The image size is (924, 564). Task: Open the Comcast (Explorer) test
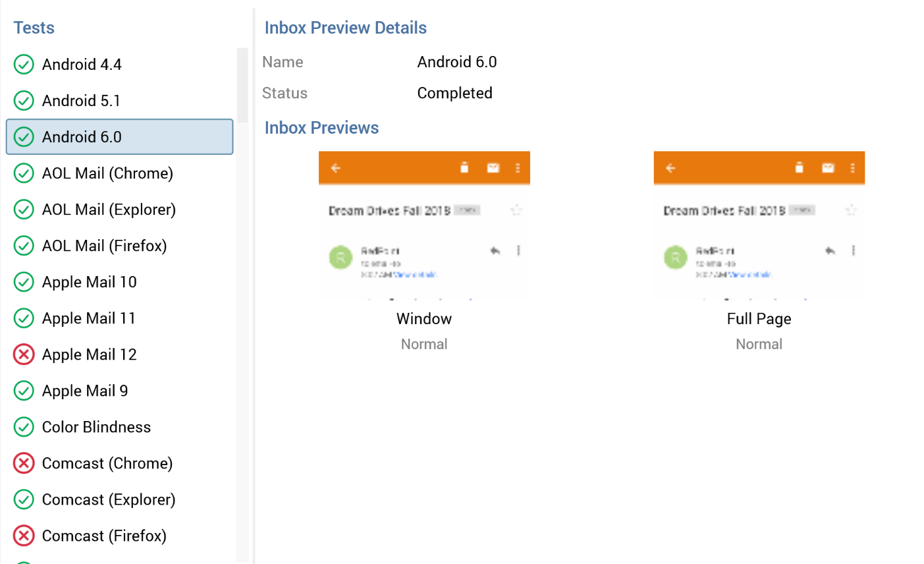(x=109, y=499)
